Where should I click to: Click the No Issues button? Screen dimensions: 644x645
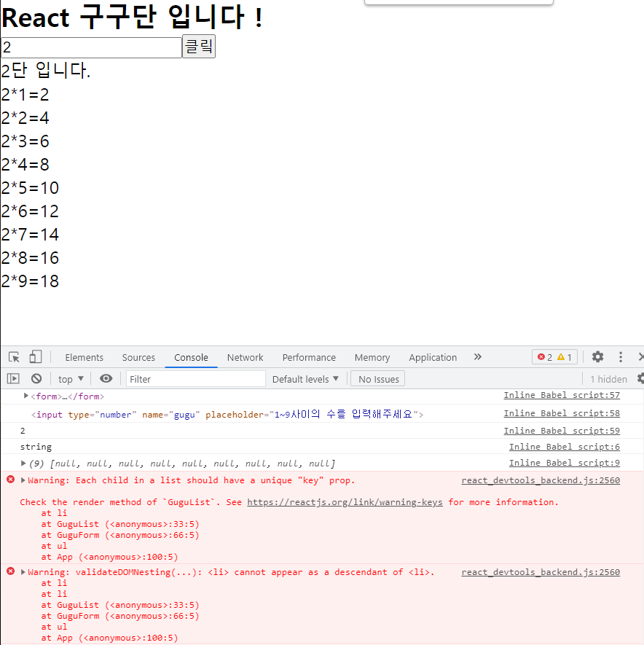point(378,379)
